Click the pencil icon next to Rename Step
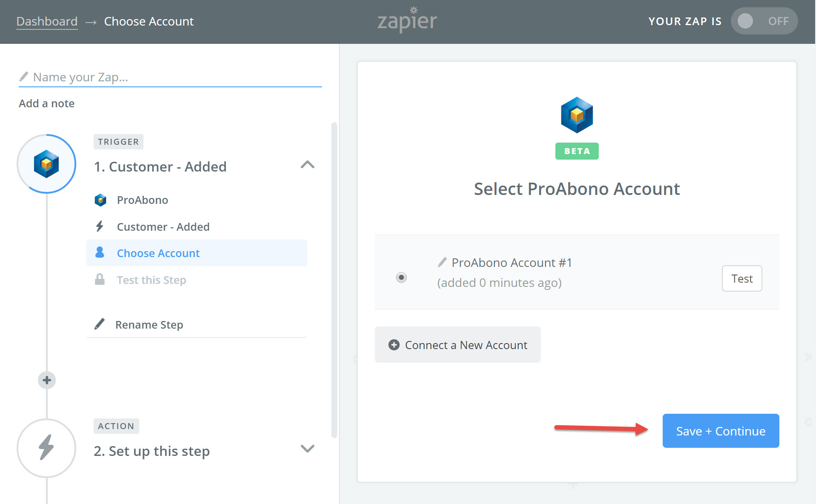816x504 pixels. tap(99, 324)
